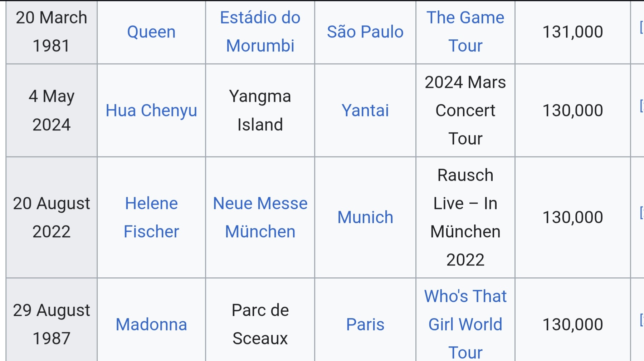The image size is (644, 361).
Task: Follow the Yantai city link
Action: pyautogui.click(x=365, y=110)
